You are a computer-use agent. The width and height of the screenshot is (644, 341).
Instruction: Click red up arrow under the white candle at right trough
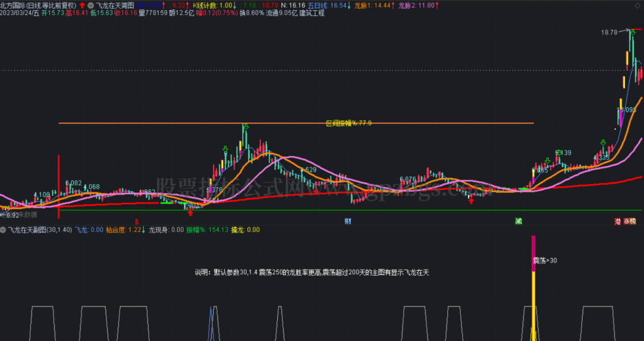coord(471,200)
